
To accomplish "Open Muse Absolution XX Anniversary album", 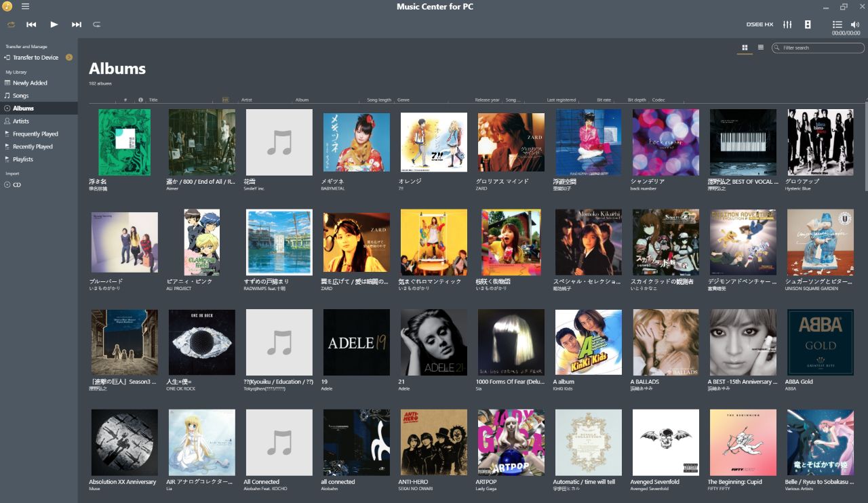I will tap(125, 442).
